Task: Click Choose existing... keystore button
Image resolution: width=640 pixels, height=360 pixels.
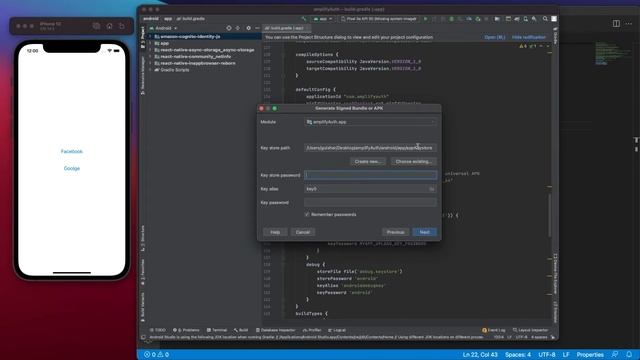Action: [x=413, y=162]
